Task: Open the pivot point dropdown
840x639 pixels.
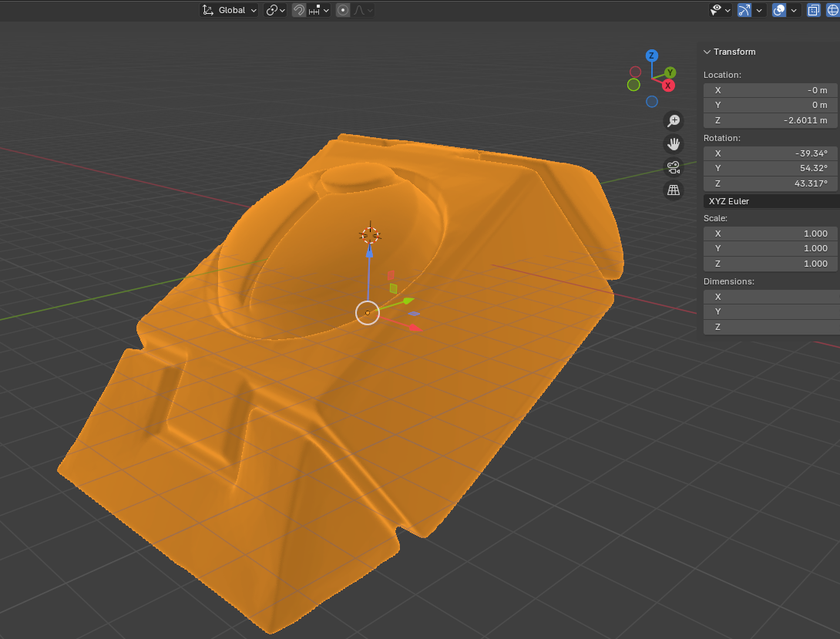Action: click(x=275, y=10)
